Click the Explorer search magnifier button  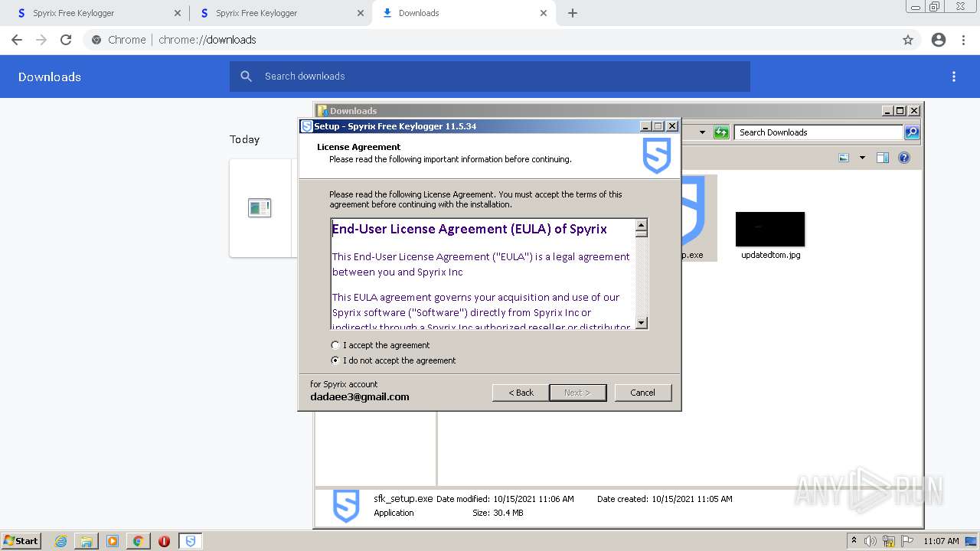point(912,132)
